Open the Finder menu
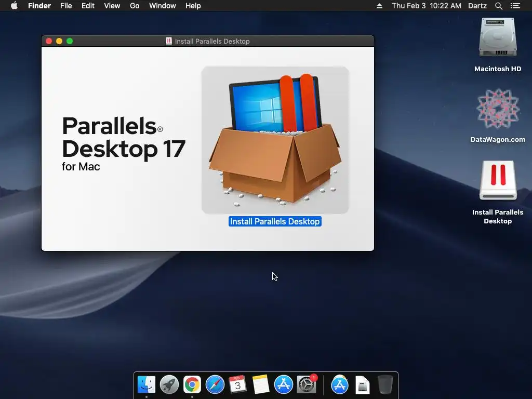 (x=39, y=6)
